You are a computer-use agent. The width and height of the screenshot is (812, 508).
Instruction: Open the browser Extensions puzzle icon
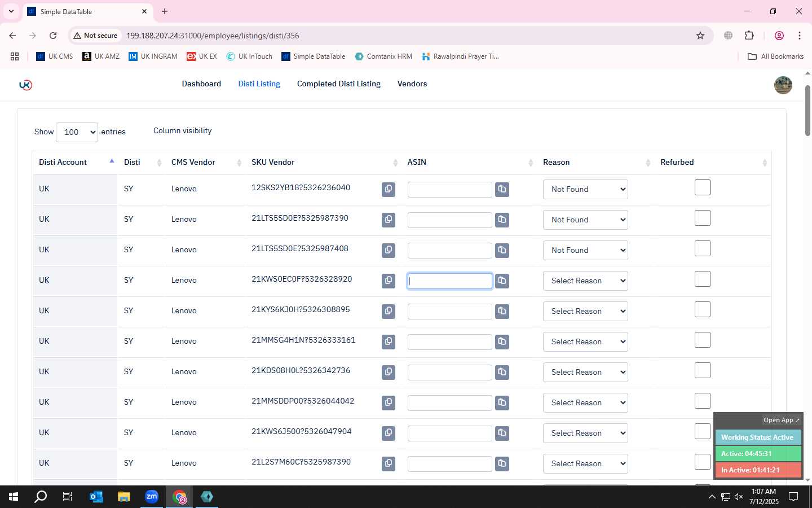tap(749, 36)
